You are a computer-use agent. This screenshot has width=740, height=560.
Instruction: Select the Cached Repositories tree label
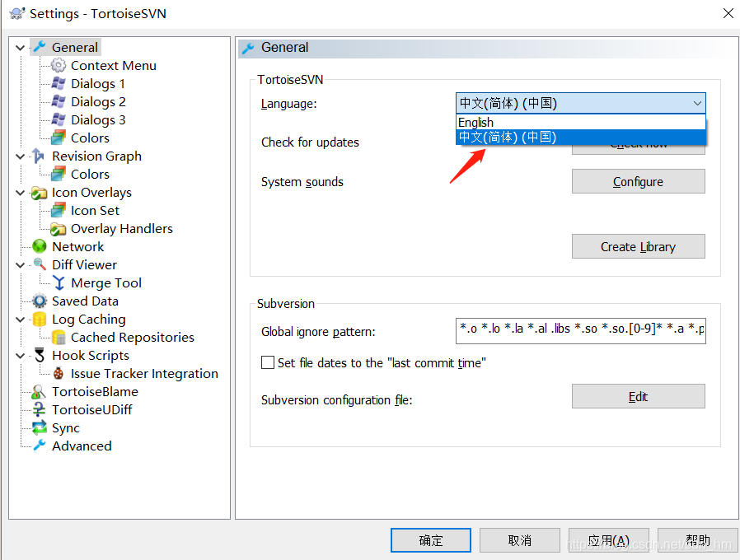(x=133, y=338)
